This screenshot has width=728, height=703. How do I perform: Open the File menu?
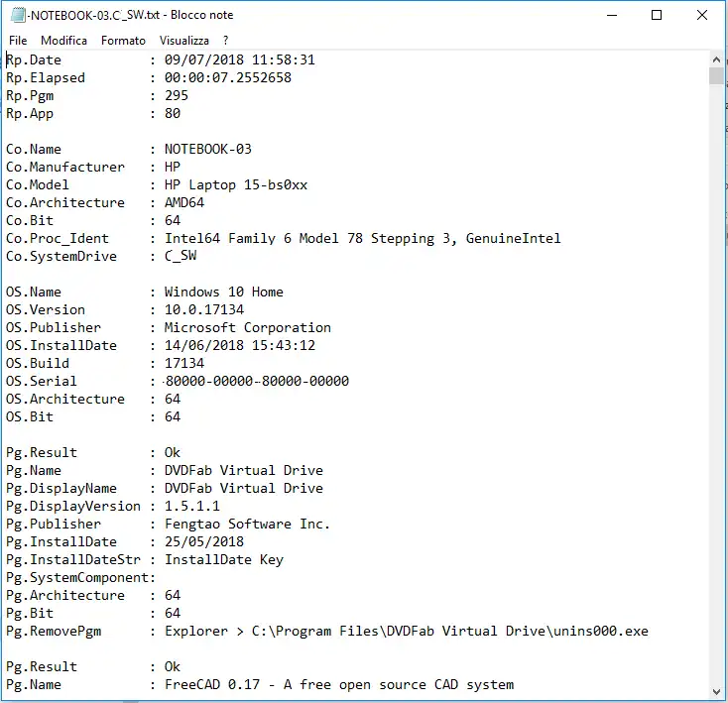point(18,41)
